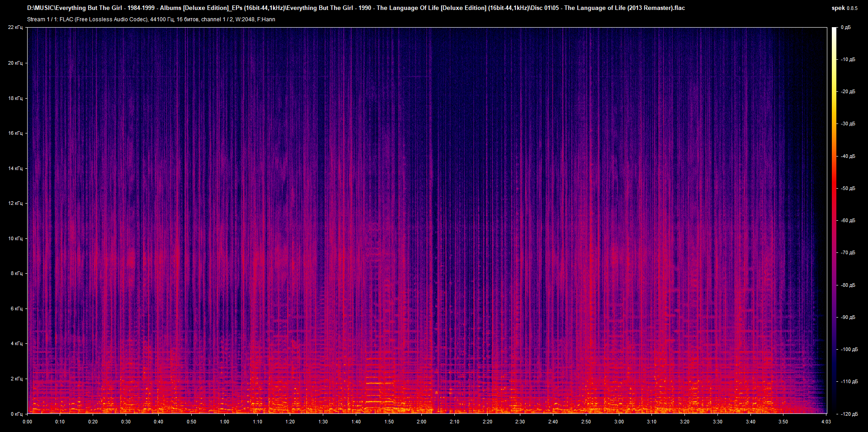
Task: Click the '-70 дБ' level scale label
Action: [848, 252]
